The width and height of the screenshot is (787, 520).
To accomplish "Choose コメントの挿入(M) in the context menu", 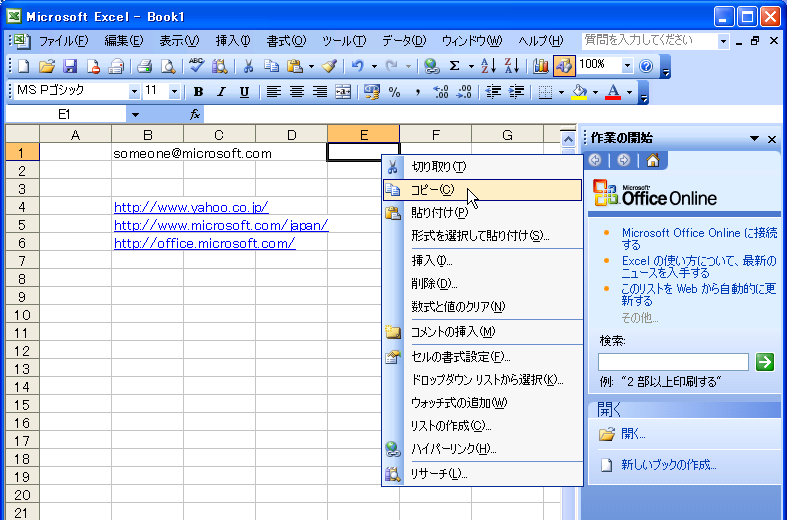I will pyautogui.click(x=482, y=332).
